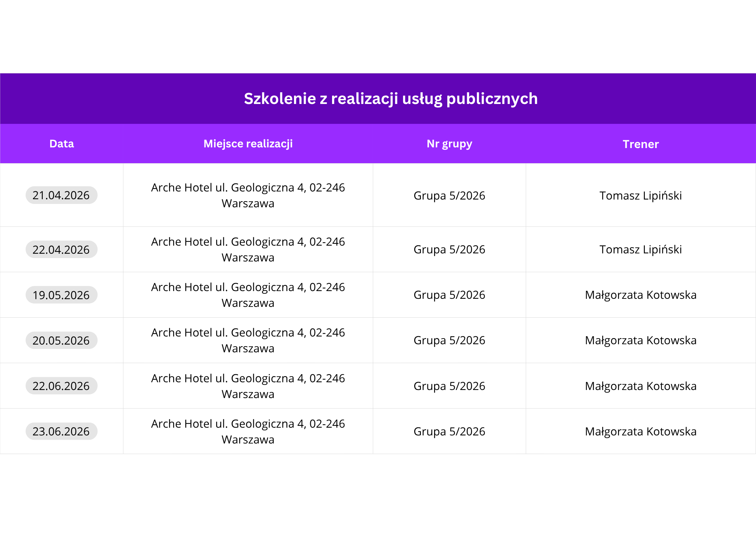This screenshot has height=534, width=756.
Task: Click the Trener column header
Action: tap(640, 144)
